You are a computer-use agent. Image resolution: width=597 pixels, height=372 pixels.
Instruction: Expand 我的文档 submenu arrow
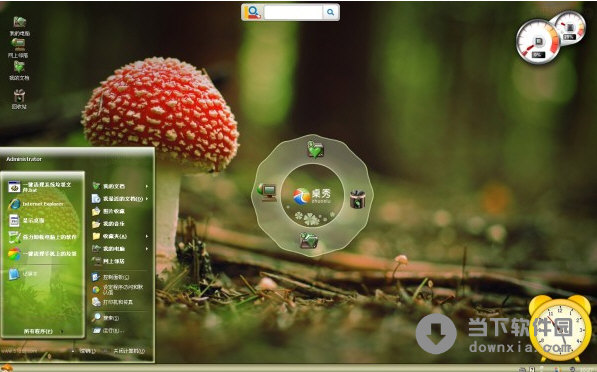click(x=147, y=186)
